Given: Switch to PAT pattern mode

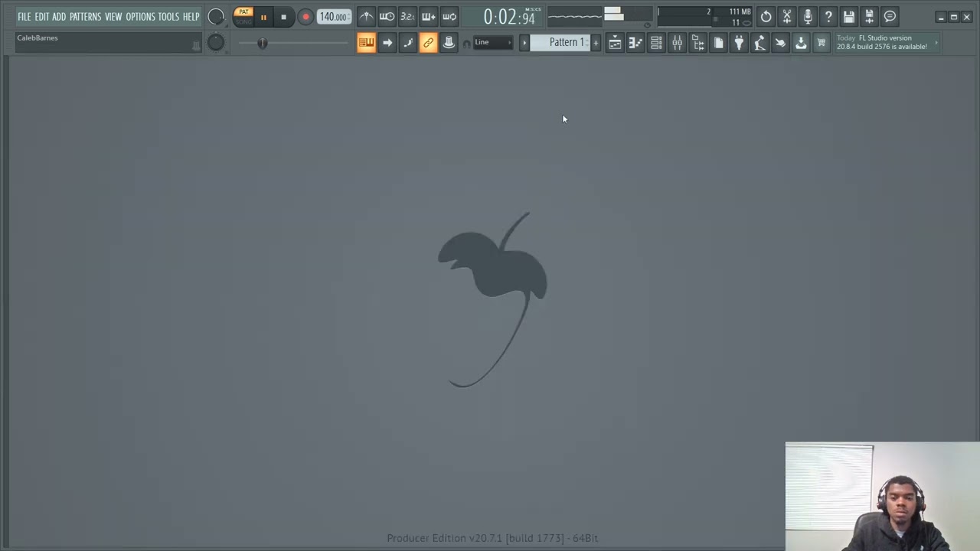Looking at the screenshot, I should pos(243,12).
